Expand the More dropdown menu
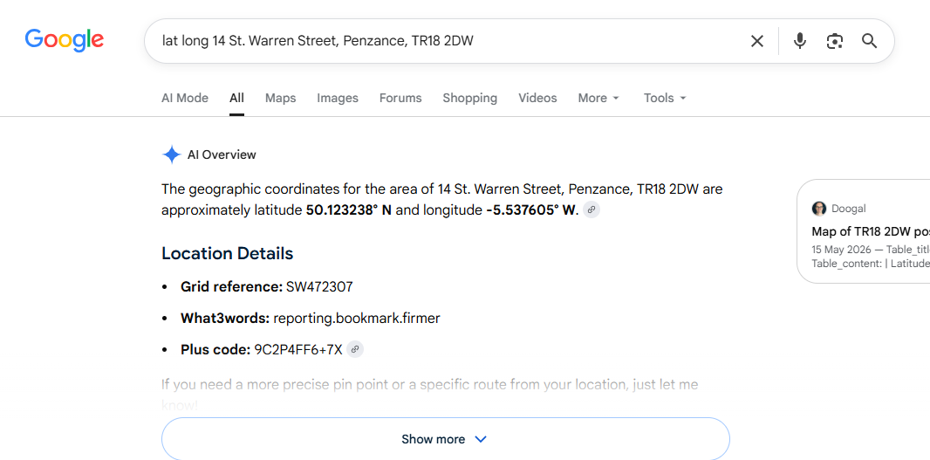The height and width of the screenshot is (460, 930). click(x=598, y=98)
